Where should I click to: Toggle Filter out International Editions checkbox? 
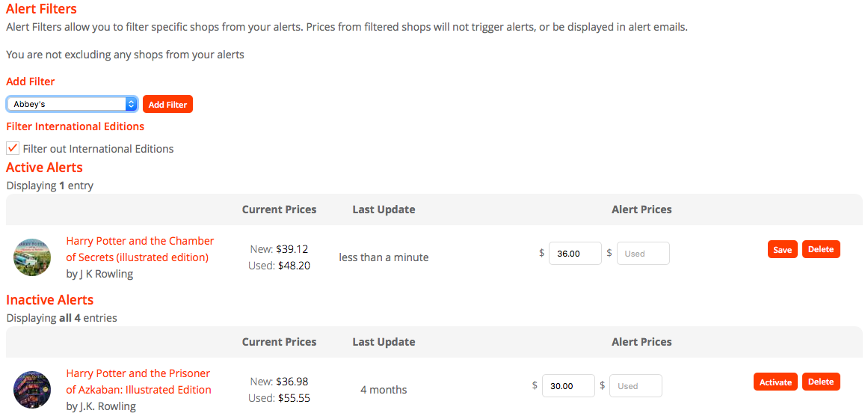(13, 149)
